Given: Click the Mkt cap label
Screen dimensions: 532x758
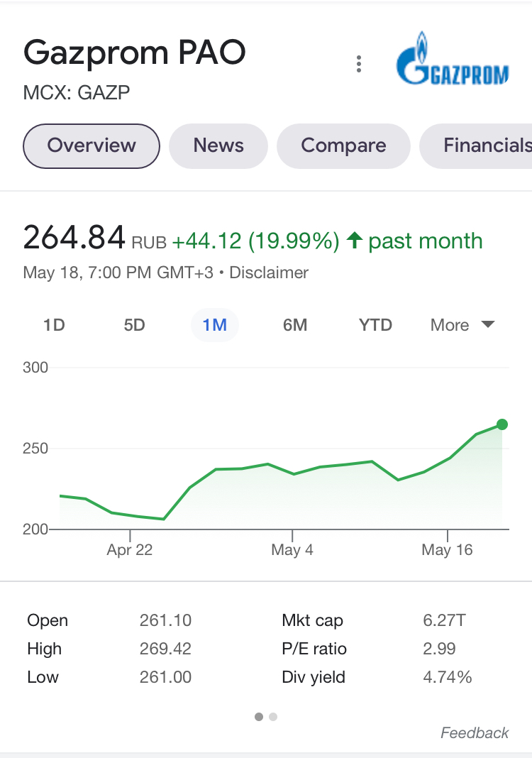Looking at the screenshot, I should 313,620.
